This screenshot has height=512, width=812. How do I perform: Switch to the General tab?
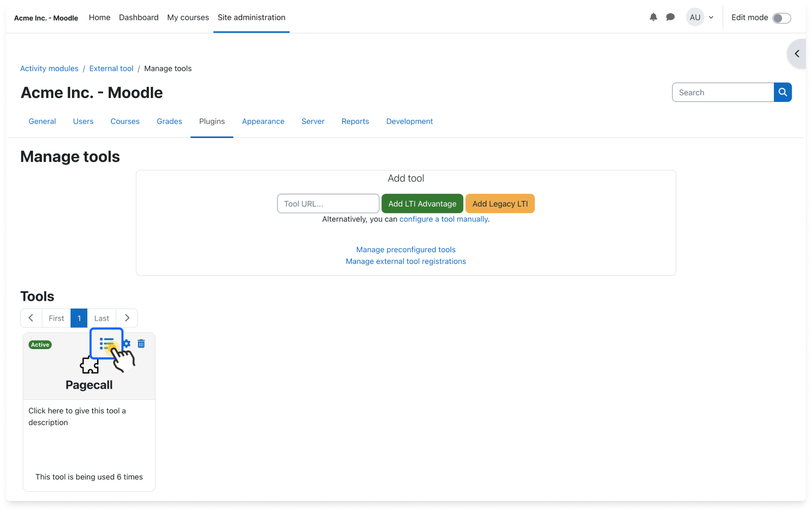pos(42,121)
